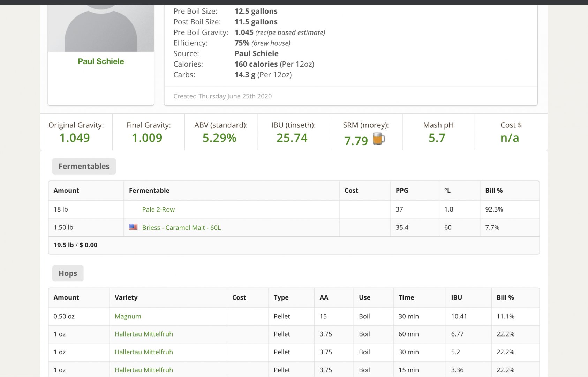Click the US flag beside Briess Caramel Malt
This screenshot has height=377, width=588.
[133, 227]
